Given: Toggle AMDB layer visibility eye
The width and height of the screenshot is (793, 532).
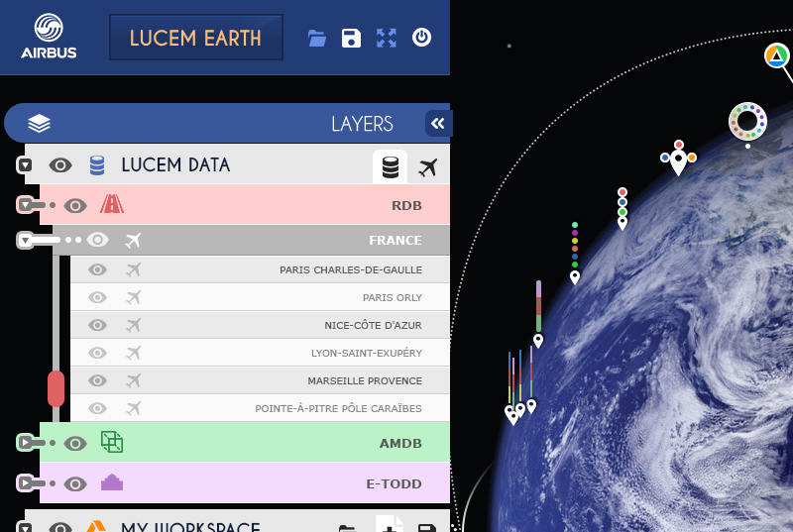Looking at the screenshot, I should (x=75, y=444).
